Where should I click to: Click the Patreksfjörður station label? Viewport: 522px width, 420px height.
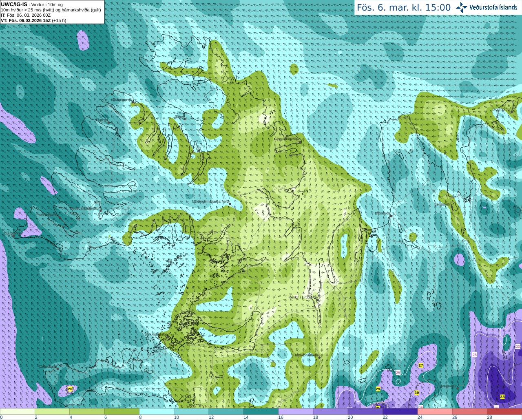point(48,214)
